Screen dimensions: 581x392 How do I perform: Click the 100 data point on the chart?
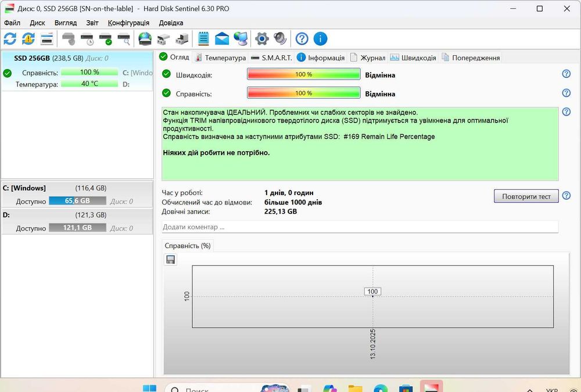pyautogui.click(x=372, y=292)
